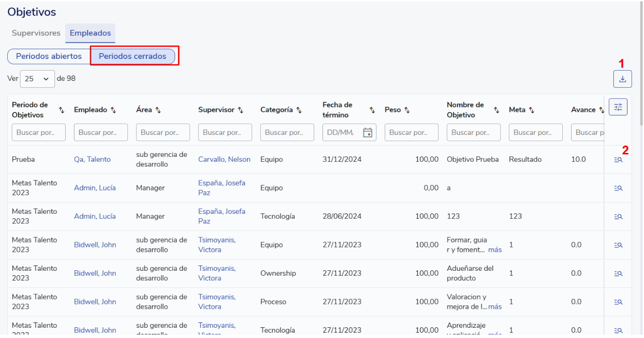
Task: Expand más on Valoracion y mejora objective
Action: pos(495,307)
